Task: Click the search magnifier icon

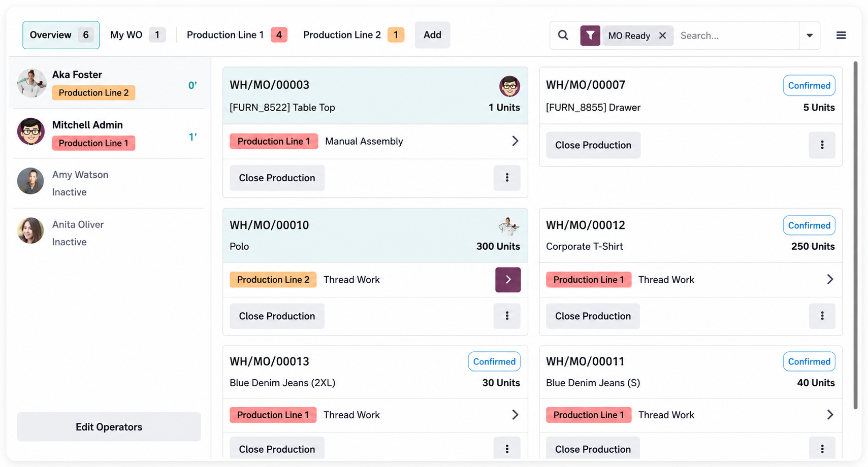Action: point(563,36)
